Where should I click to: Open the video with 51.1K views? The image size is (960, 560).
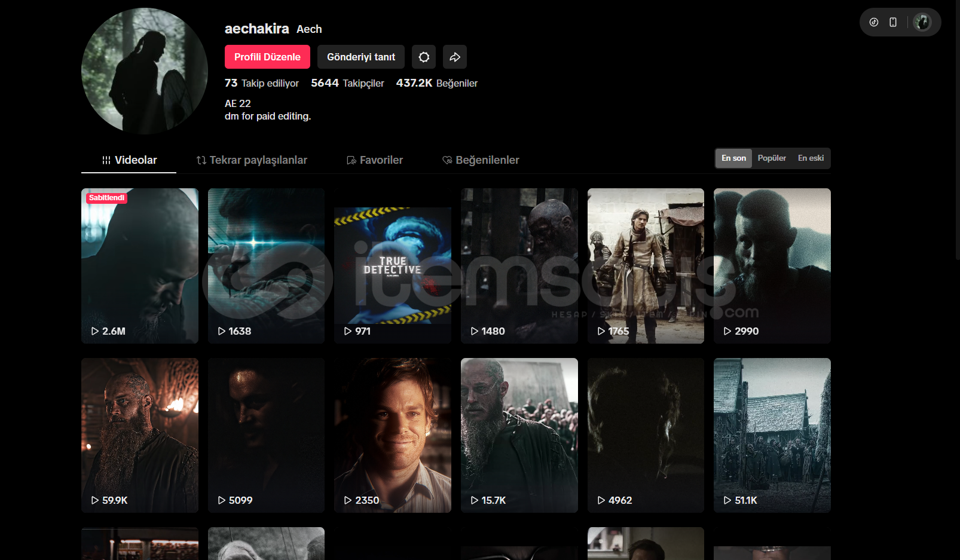pos(772,435)
